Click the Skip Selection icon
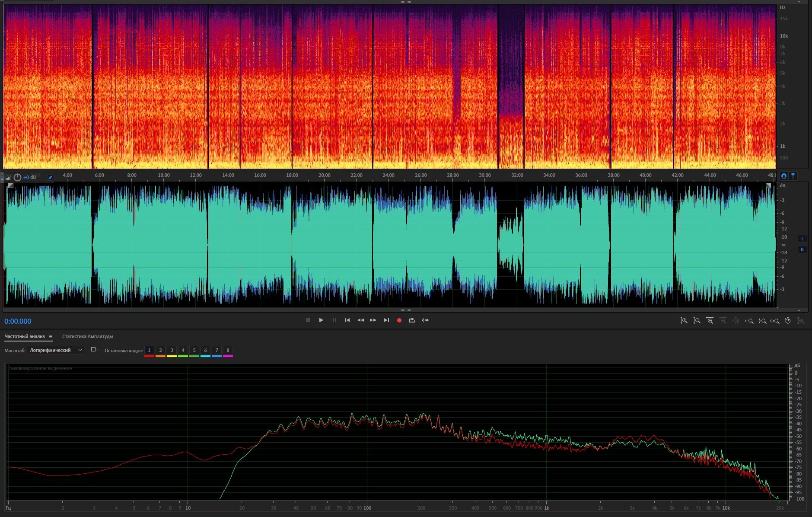The image size is (812, 517). coord(425,320)
